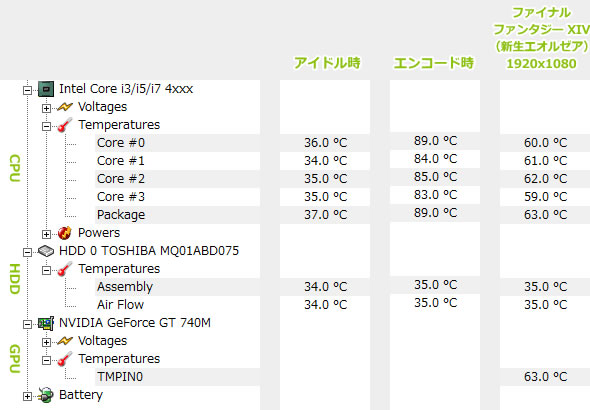Collapse the NVIDIA GeForce GT 740M node
This screenshot has height=410, width=590.
(x=27, y=324)
